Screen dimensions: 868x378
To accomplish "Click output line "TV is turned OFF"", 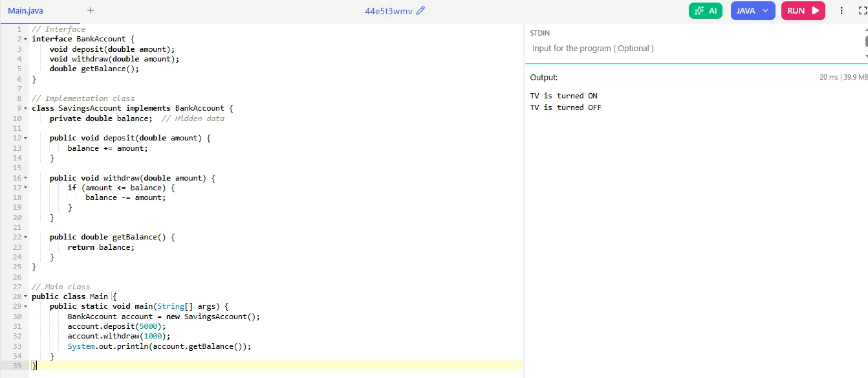I will click(x=566, y=107).
